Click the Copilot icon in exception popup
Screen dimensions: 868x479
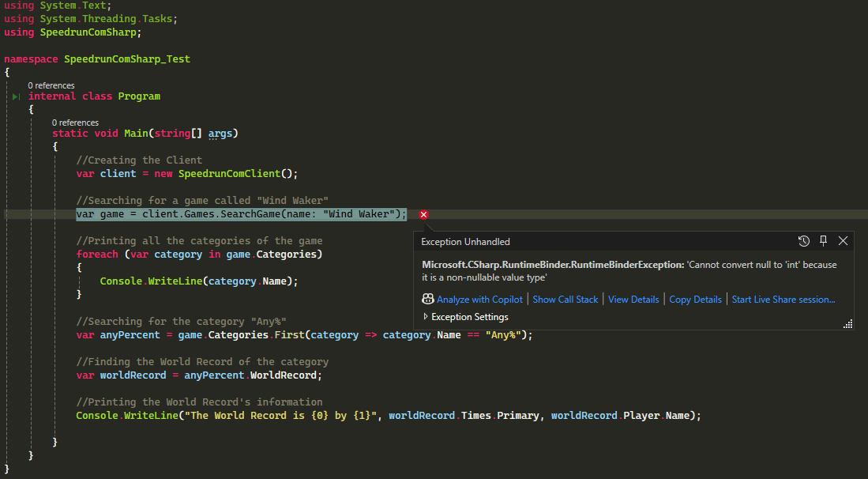coord(427,300)
